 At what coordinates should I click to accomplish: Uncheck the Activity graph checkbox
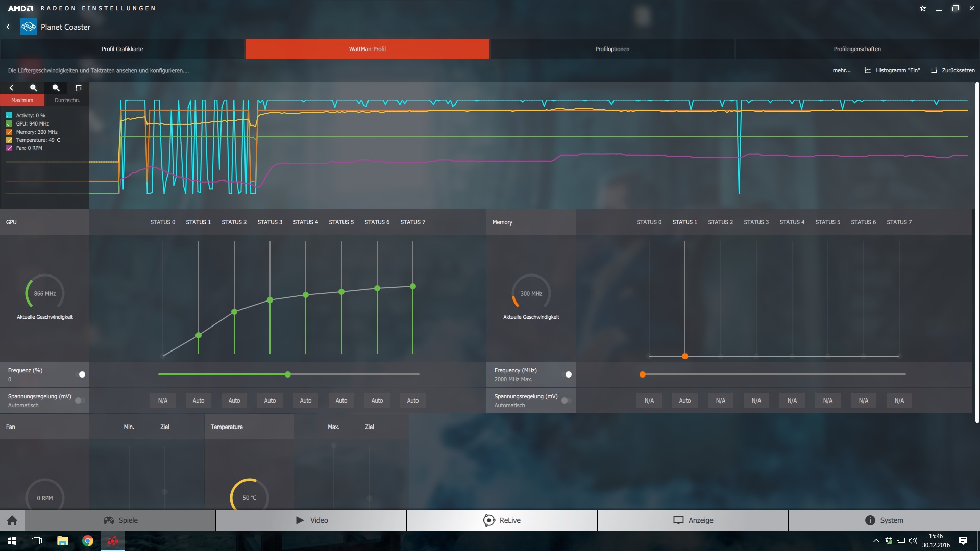[9, 115]
